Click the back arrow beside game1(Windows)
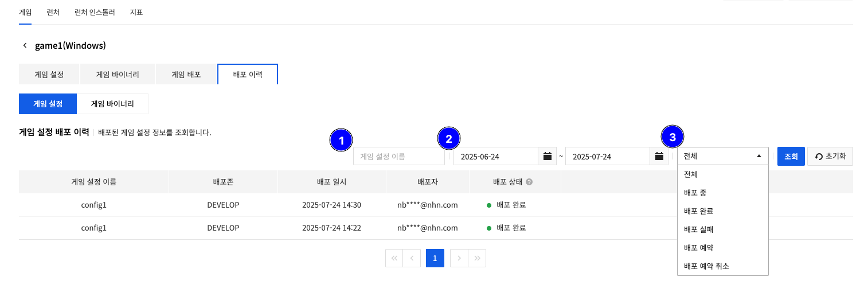The width and height of the screenshot is (868, 300). pyautogui.click(x=25, y=45)
